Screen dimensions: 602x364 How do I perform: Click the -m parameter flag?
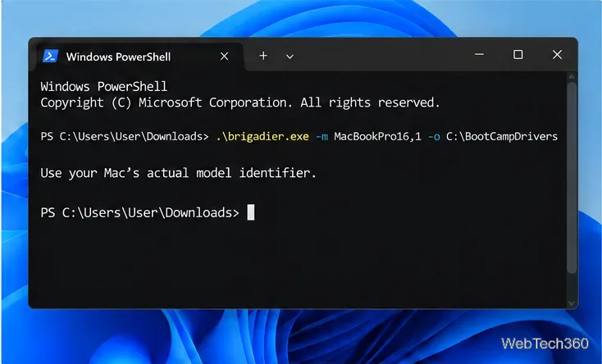[x=322, y=136]
